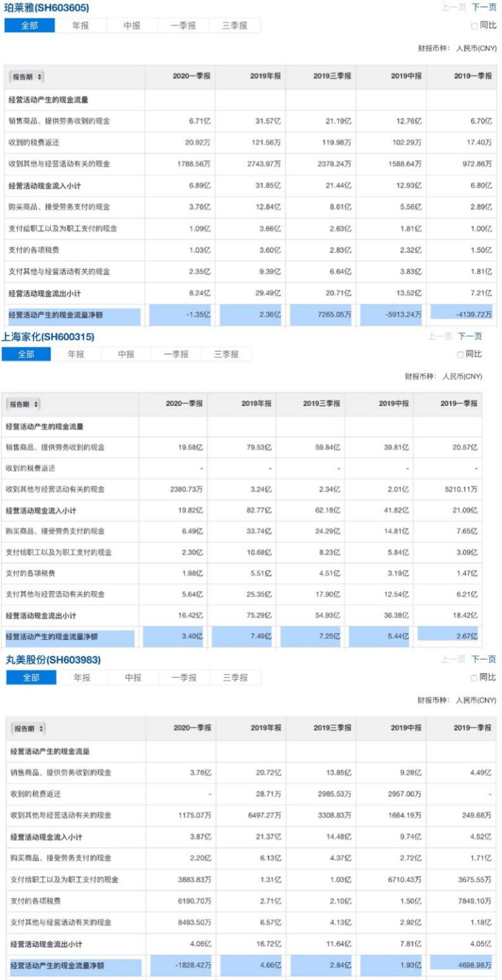Screen dimensions: 502x980
Task: Go to 上一页 in 珀莱雅 section
Action: pyautogui.click(x=454, y=7)
